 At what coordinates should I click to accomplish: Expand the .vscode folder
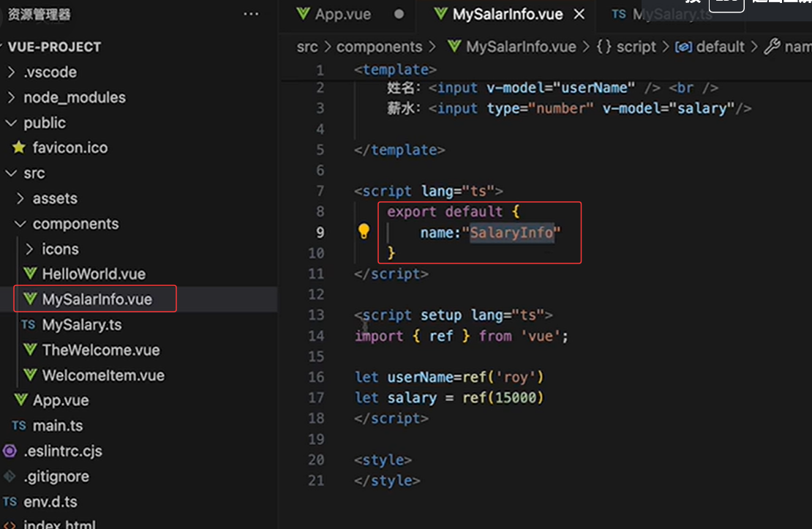point(12,72)
